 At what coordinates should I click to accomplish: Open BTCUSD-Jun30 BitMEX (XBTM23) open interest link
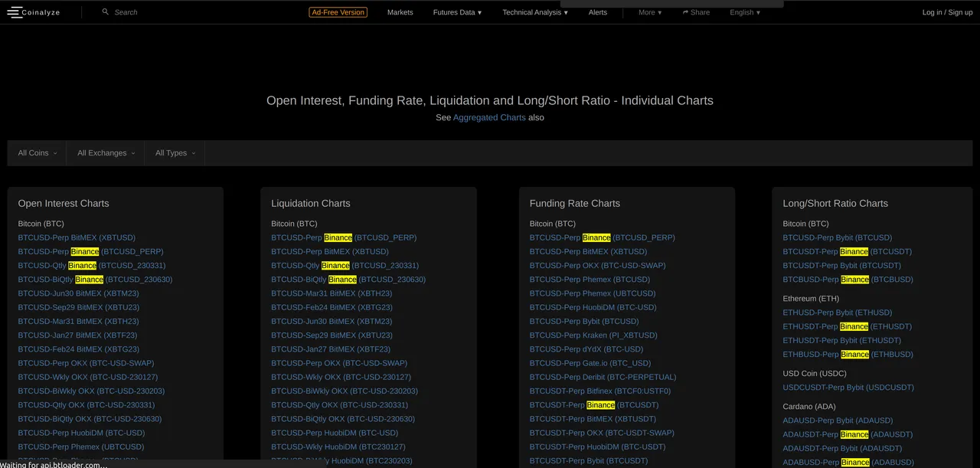point(79,293)
